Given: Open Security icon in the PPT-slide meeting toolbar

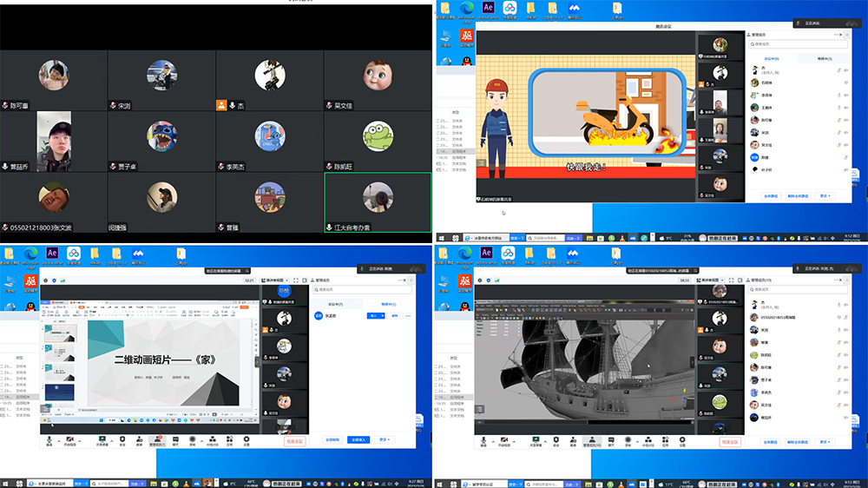Looking at the screenshot, I should click(122, 440).
